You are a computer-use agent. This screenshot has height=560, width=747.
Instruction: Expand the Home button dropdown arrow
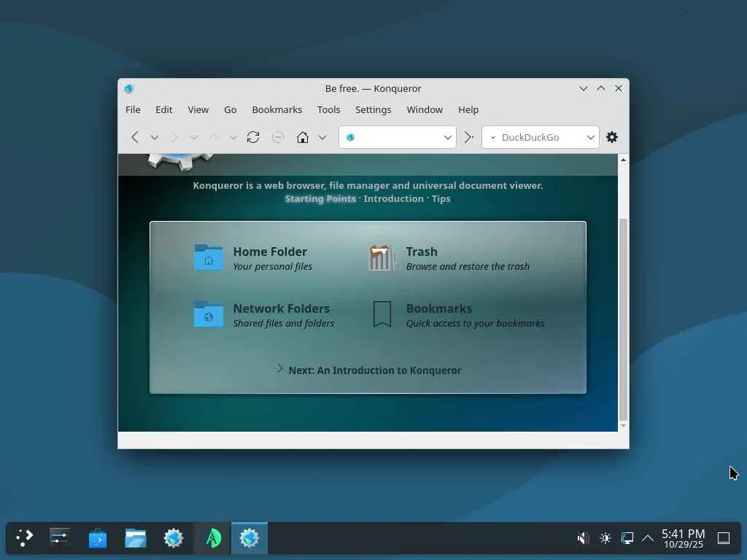tap(322, 138)
